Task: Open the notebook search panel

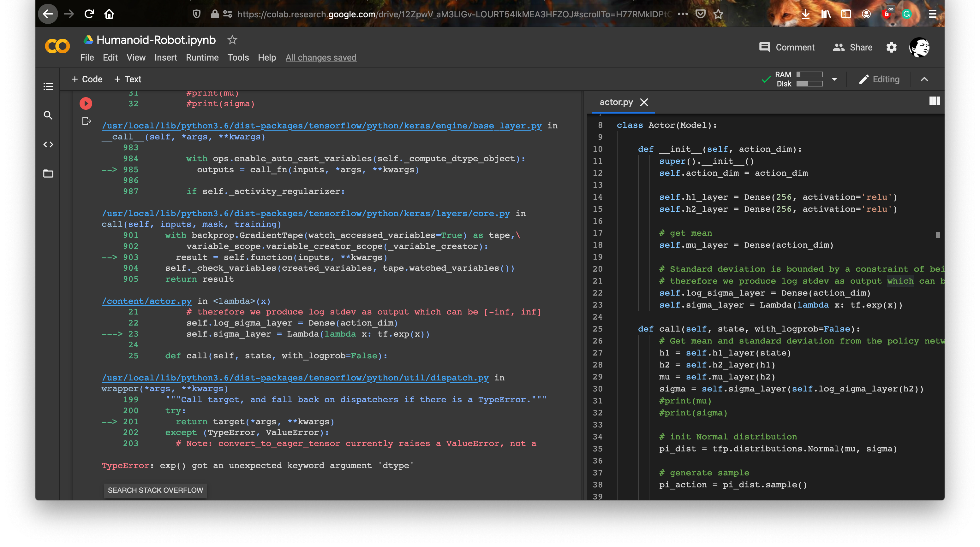Action: (48, 115)
